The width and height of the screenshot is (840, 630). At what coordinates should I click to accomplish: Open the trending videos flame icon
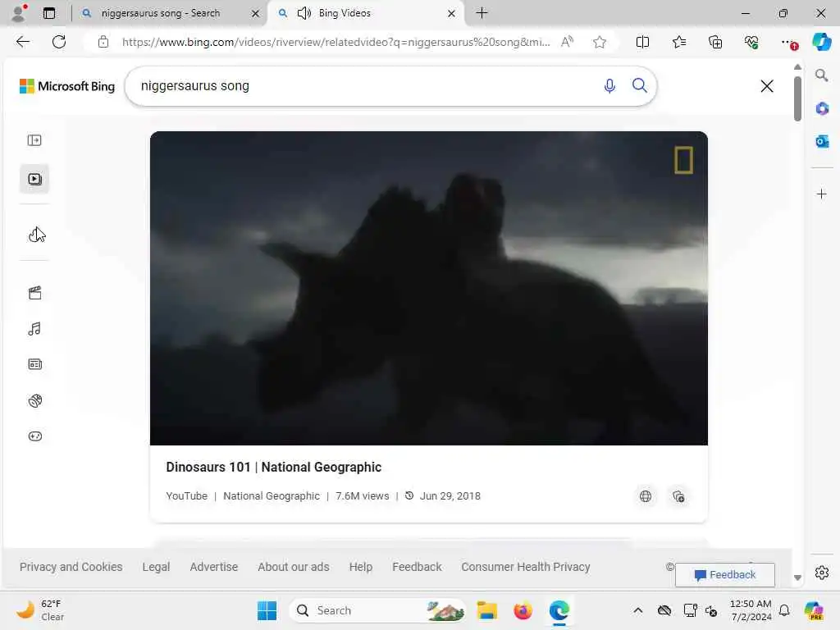pyautogui.click(x=35, y=235)
